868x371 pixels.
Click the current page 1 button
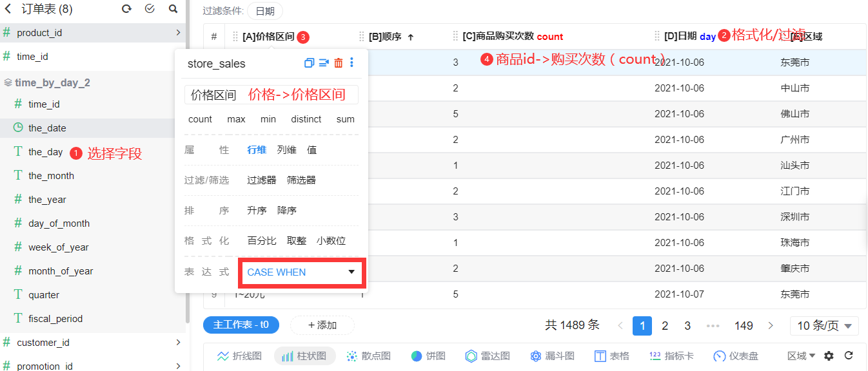click(x=642, y=326)
